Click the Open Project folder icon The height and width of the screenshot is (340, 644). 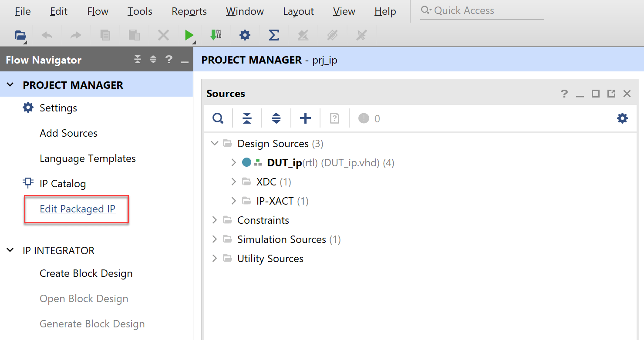click(20, 35)
